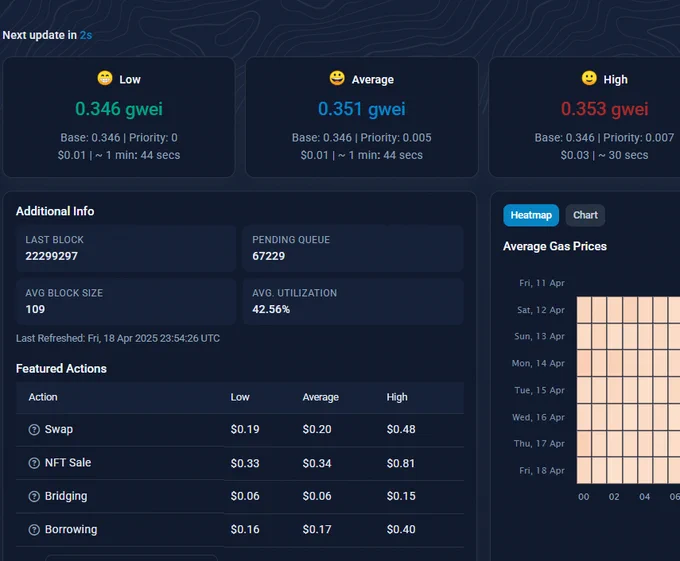Click the help icon beside Bridging
680x561 pixels.
(34, 496)
